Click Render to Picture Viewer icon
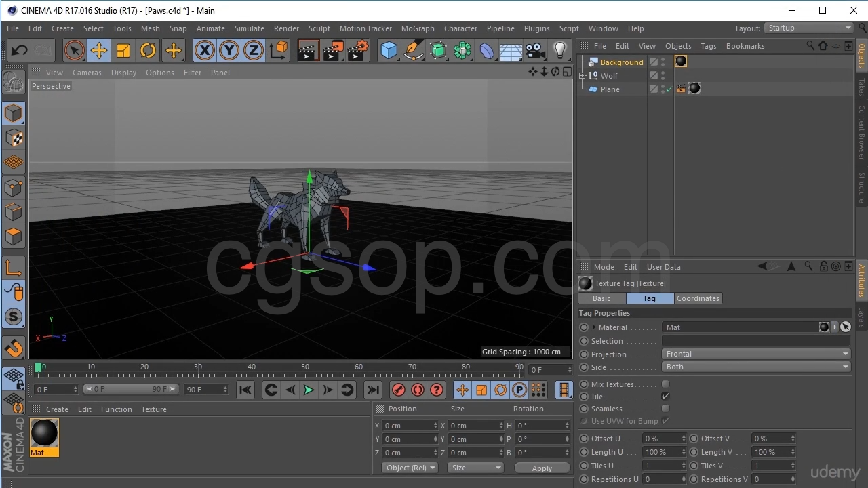The image size is (868, 488). (333, 51)
